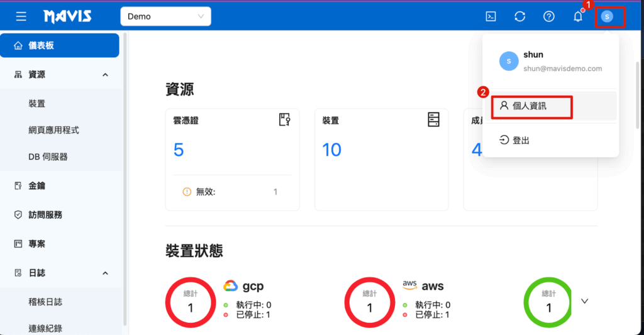Click the refresh sync icon
The height and width of the screenshot is (335, 644).
(520, 16)
